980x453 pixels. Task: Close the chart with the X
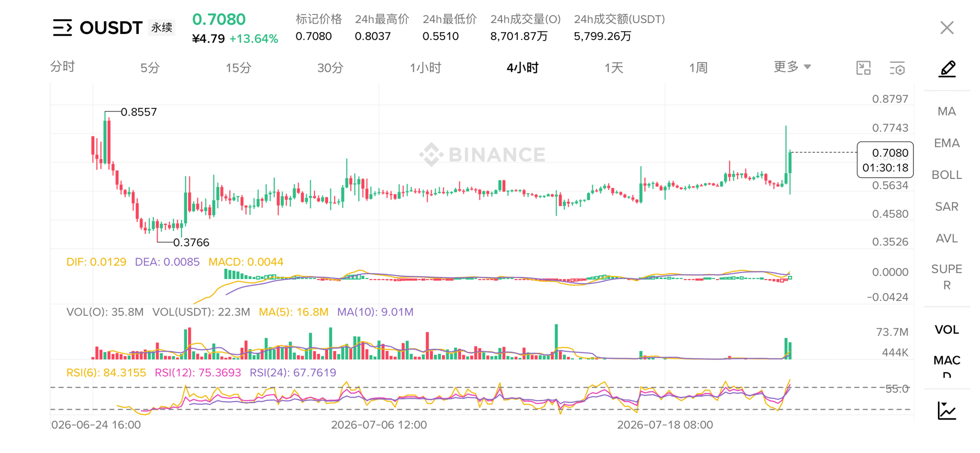(947, 27)
